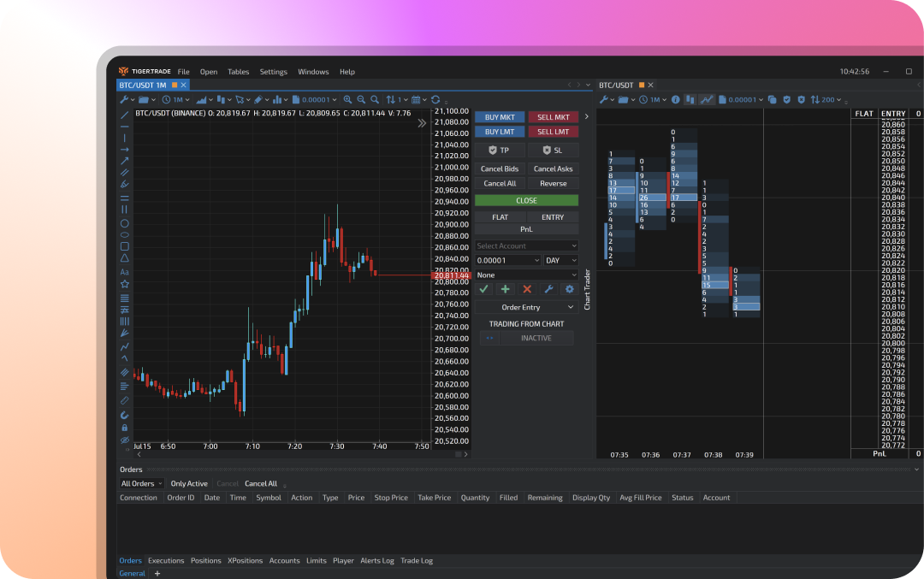This screenshot has width=924, height=579.
Task: Click the refresh chart icon
Action: click(x=435, y=100)
